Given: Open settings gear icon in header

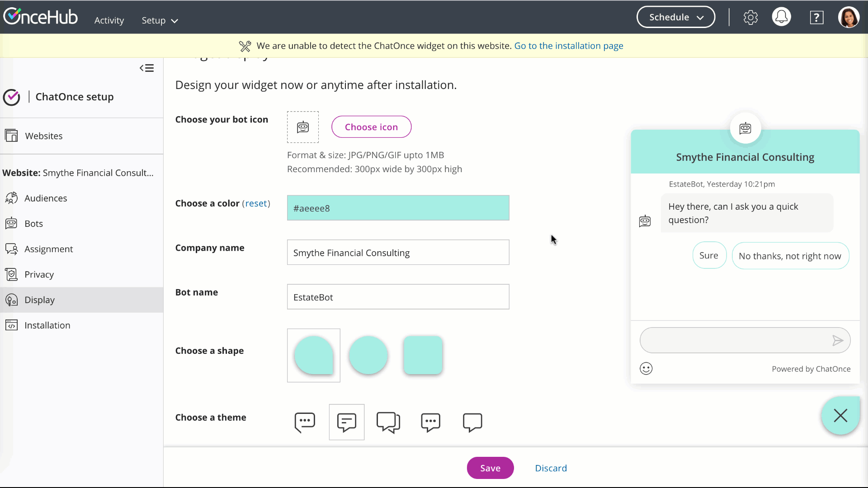Looking at the screenshot, I should click(750, 18).
